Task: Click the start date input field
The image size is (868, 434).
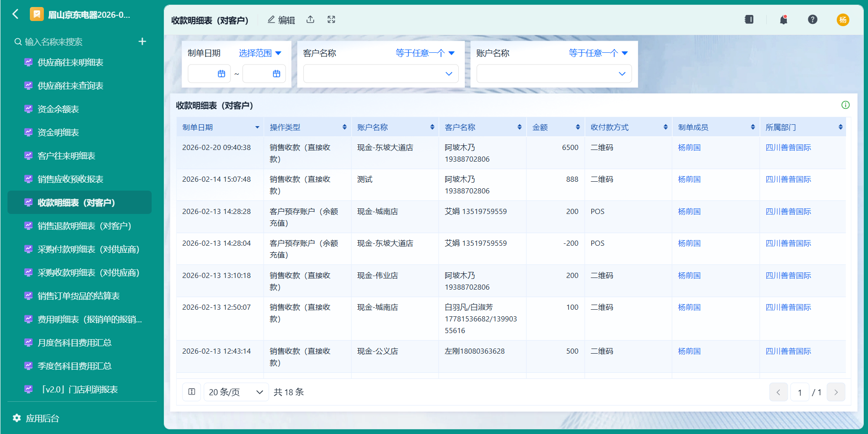Action: [x=209, y=74]
